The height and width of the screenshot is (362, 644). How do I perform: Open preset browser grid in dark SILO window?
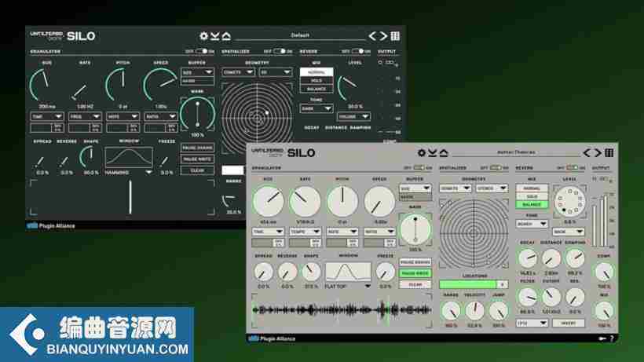395,36
